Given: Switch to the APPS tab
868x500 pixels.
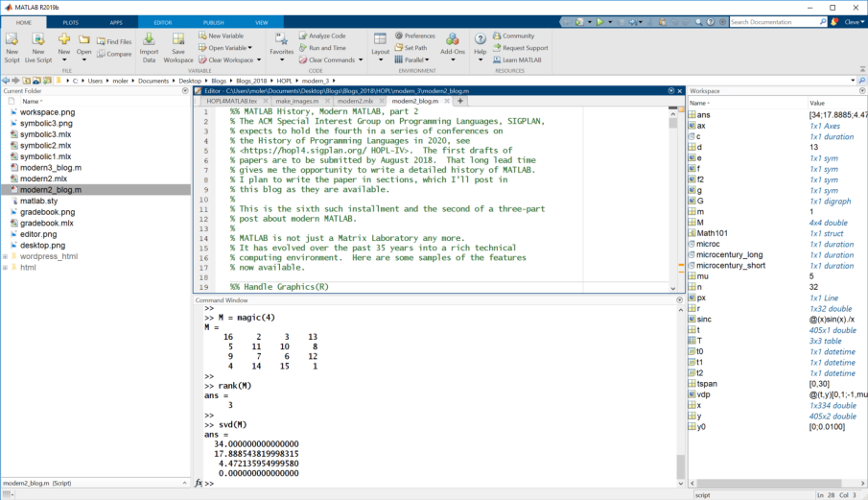Looking at the screenshot, I should (x=116, y=23).
